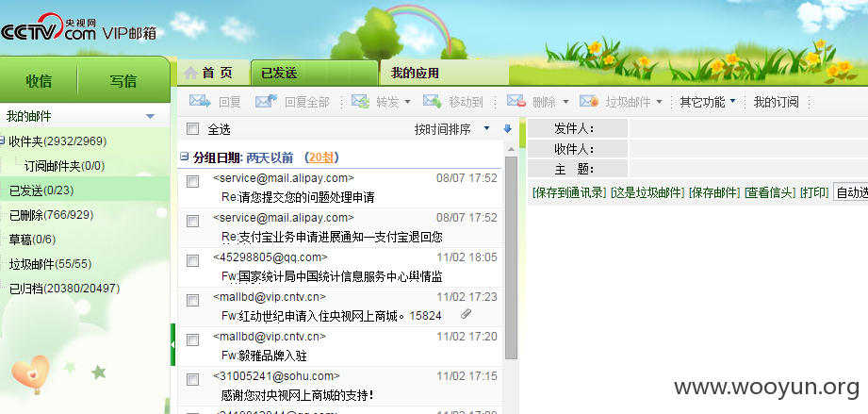Click the 收信 receive mail button
868x414 pixels.
click(x=39, y=81)
